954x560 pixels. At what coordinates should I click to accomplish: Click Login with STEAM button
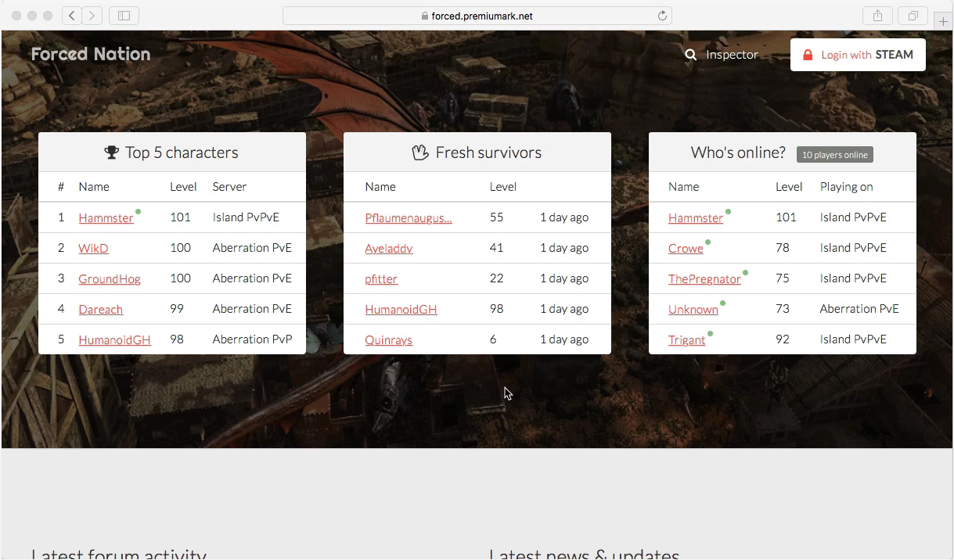click(858, 55)
